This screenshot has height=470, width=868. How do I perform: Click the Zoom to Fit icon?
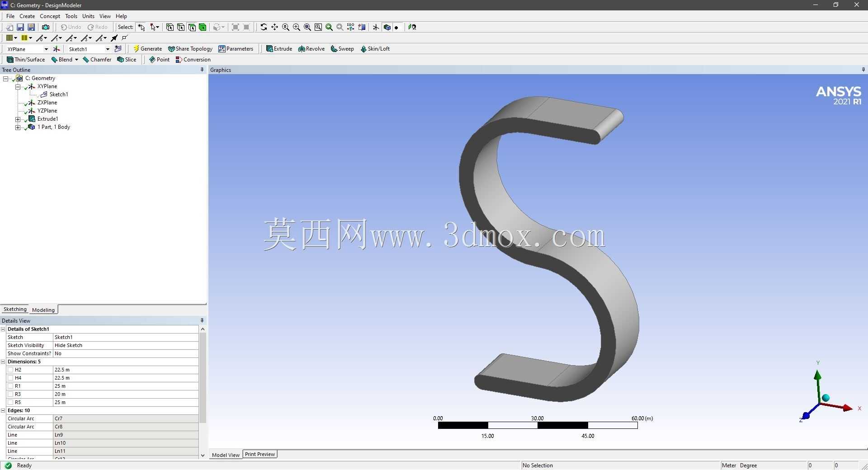[x=307, y=27]
